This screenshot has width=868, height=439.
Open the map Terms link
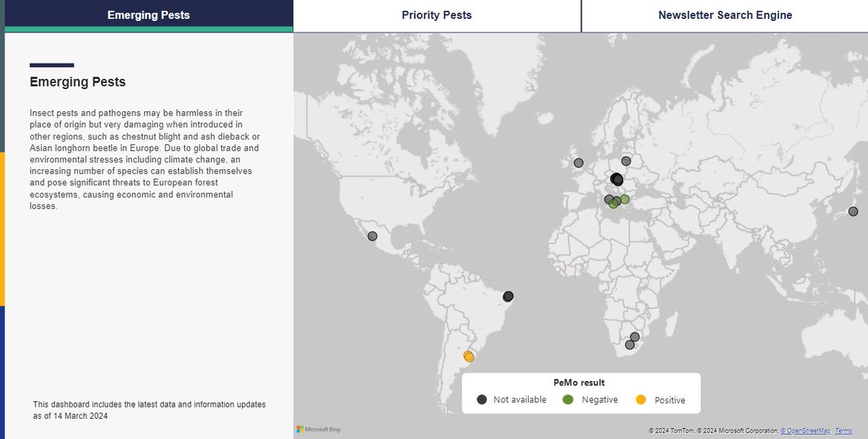pyautogui.click(x=843, y=431)
